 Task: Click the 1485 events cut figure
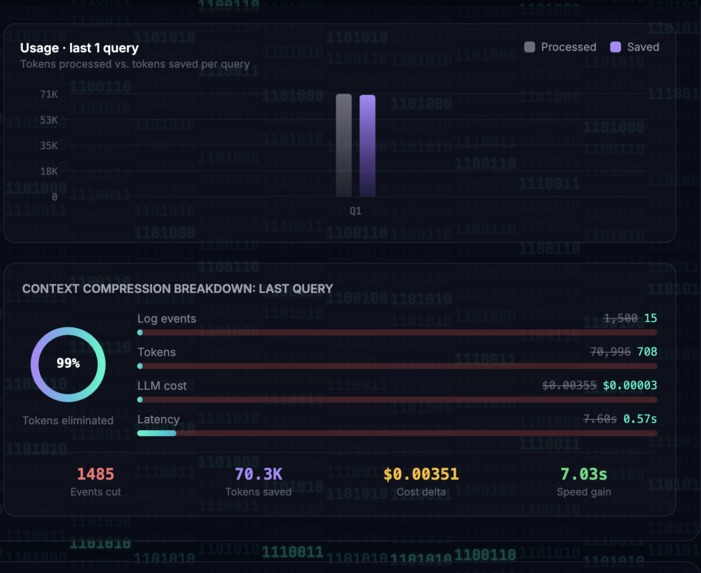point(96,474)
